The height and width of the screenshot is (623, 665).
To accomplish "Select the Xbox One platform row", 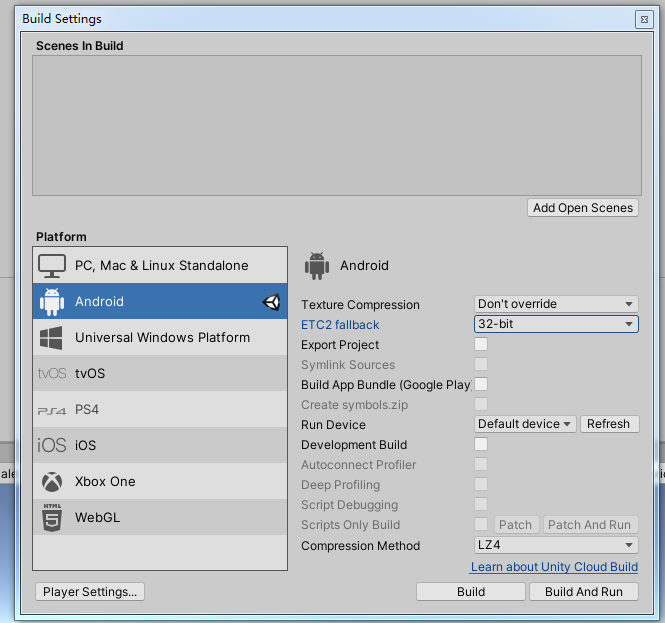I will [x=160, y=481].
